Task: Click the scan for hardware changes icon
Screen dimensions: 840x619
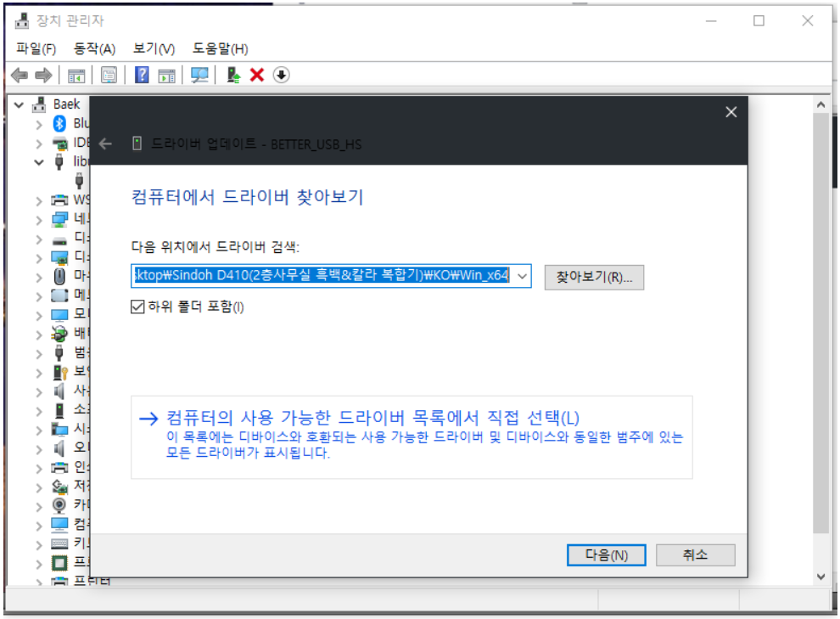Action: [199, 75]
